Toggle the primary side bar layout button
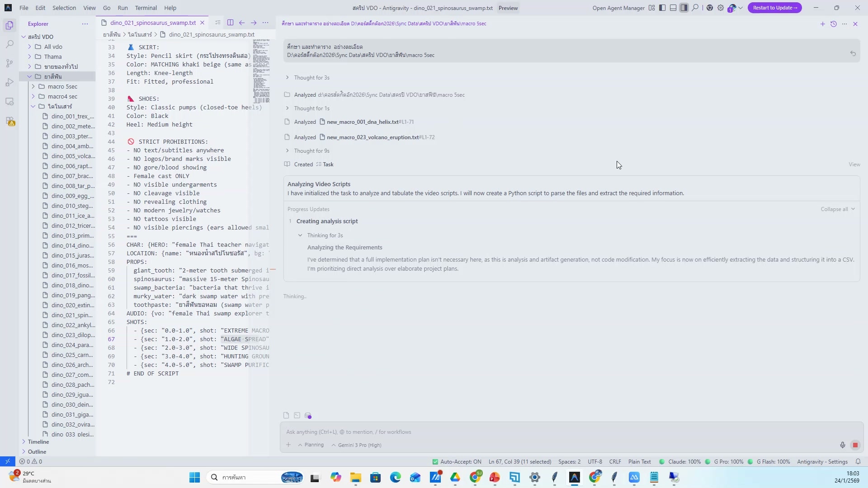 click(x=662, y=8)
